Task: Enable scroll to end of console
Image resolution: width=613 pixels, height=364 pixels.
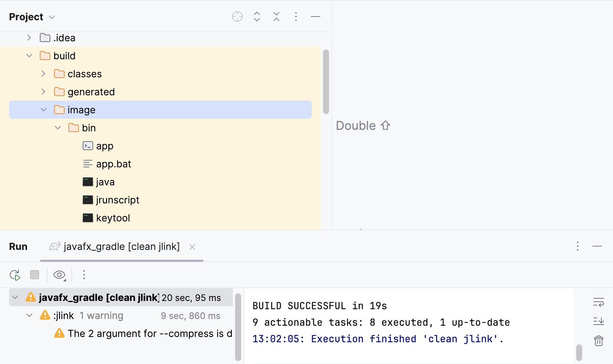Action: tap(598, 321)
